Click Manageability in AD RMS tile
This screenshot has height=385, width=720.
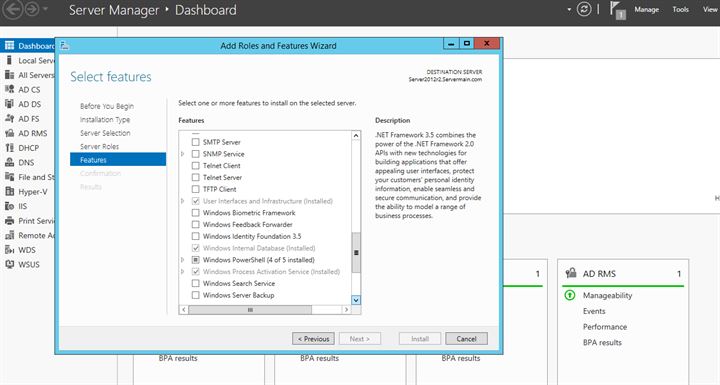click(x=608, y=295)
